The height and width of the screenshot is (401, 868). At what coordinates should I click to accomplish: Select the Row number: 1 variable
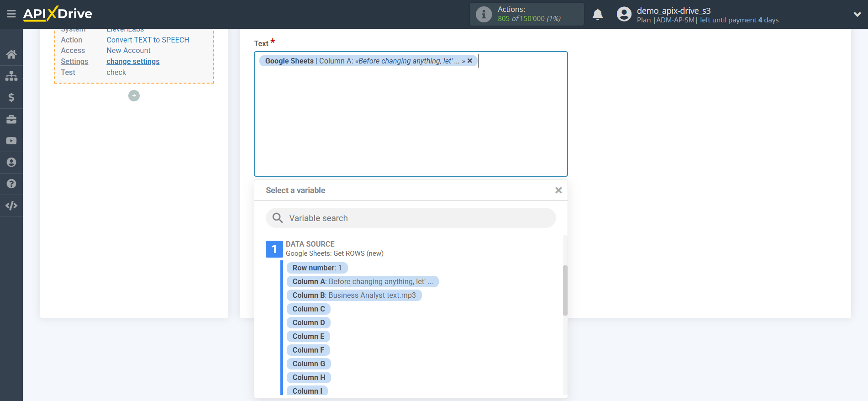coord(317,268)
